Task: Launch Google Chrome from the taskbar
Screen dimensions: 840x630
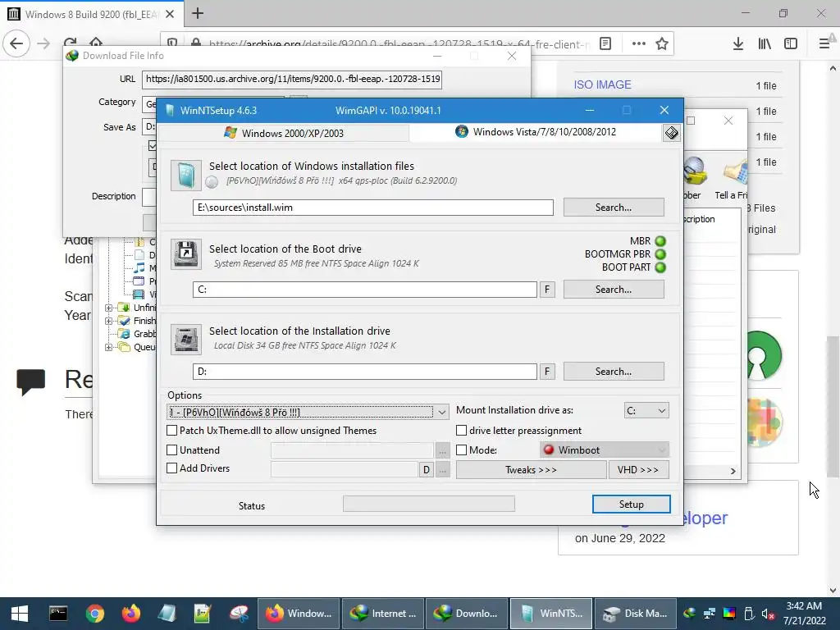Action: (95, 614)
